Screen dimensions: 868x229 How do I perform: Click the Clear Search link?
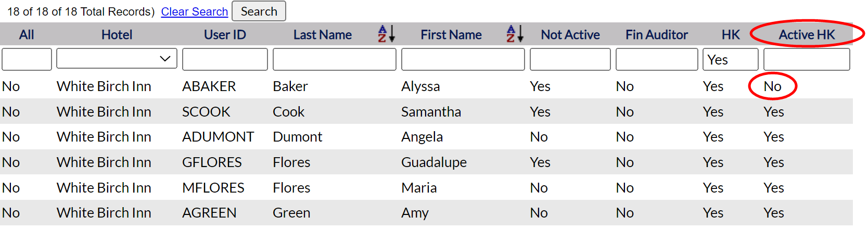tap(195, 11)
